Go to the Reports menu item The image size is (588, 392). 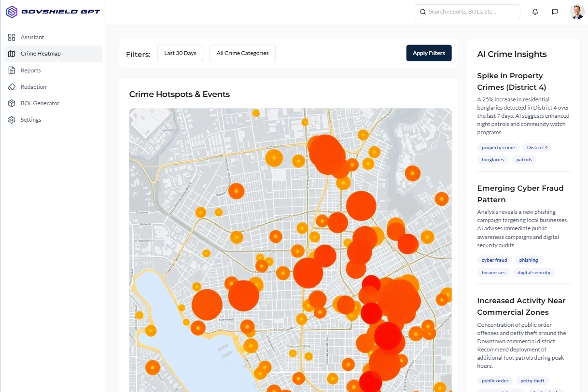coord(31,70)
